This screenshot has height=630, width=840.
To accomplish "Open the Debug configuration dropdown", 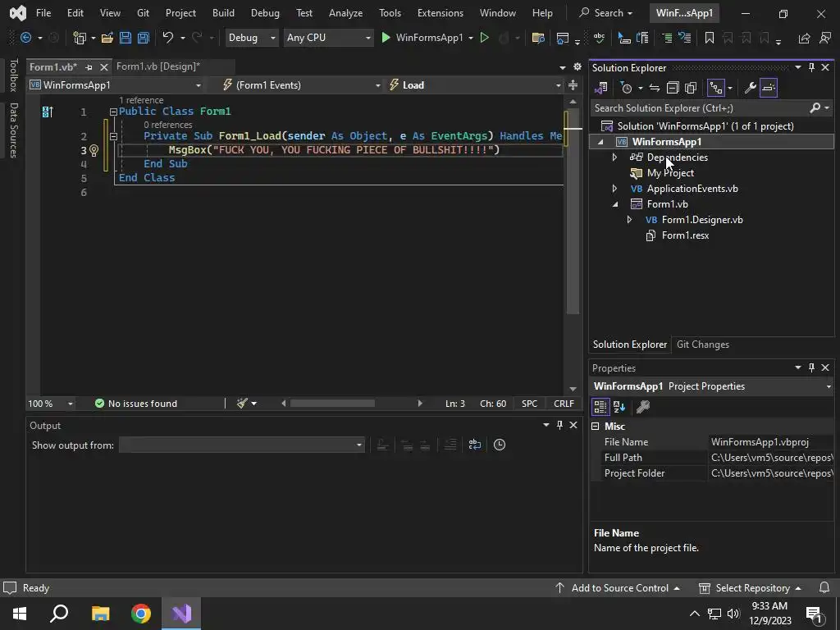I will 251,38.
